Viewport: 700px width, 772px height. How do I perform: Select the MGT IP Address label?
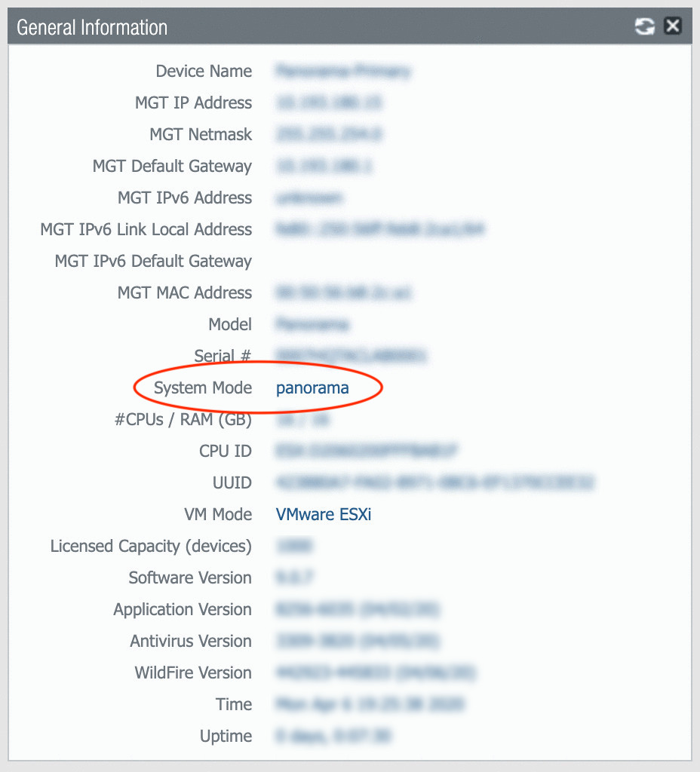[194, 103]
